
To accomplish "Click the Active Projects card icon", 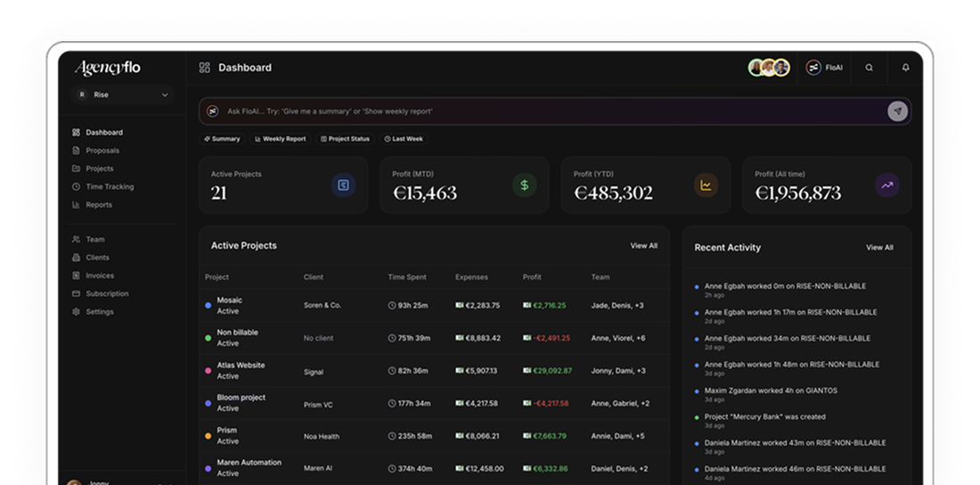I will (x=343, y=185).
